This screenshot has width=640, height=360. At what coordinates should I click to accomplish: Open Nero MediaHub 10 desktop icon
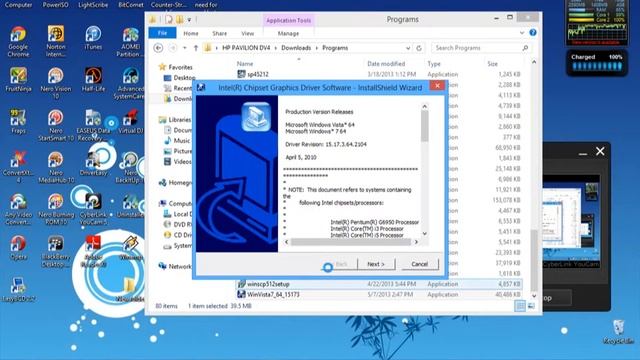(56, 167)
